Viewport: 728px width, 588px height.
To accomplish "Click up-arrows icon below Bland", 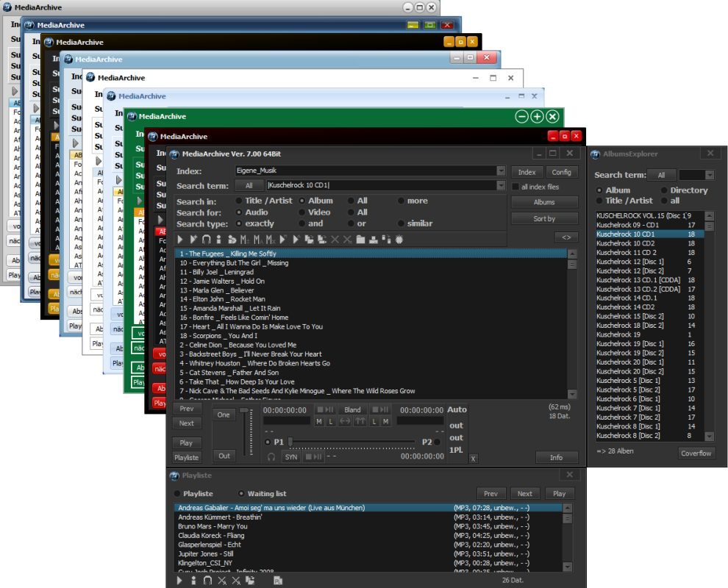I will (x=360, y=421).
